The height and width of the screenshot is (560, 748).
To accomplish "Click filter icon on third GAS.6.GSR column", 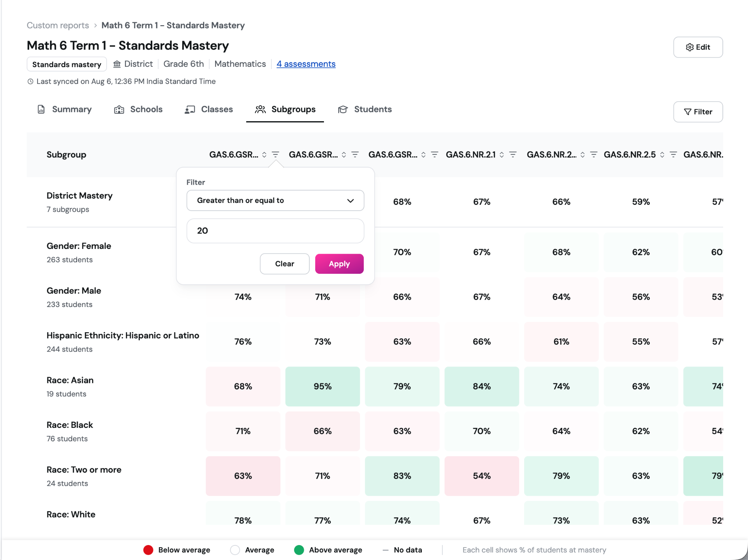I will [x=435, y=154].
